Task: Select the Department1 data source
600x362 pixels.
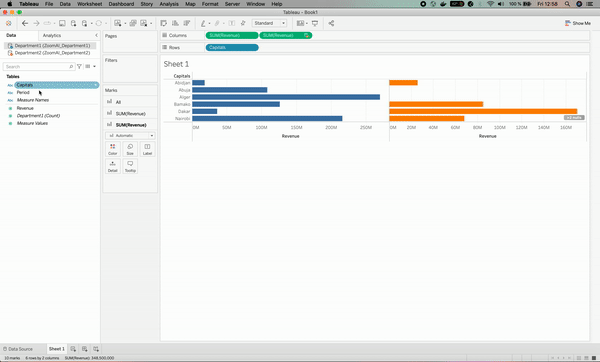Action: [50, 46]
